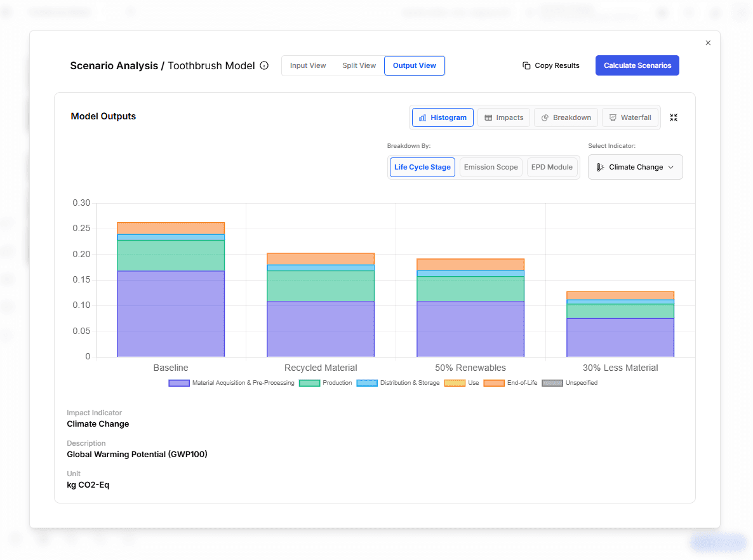
Task: Break down by Life Cycle Stage
Action: coord(422,167)
